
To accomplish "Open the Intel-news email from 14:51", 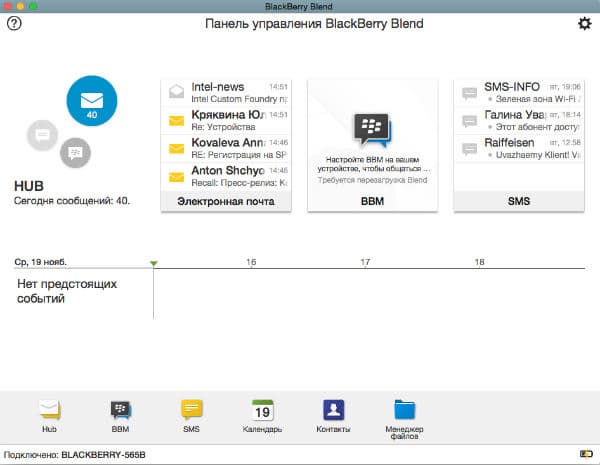I will 226,93.
